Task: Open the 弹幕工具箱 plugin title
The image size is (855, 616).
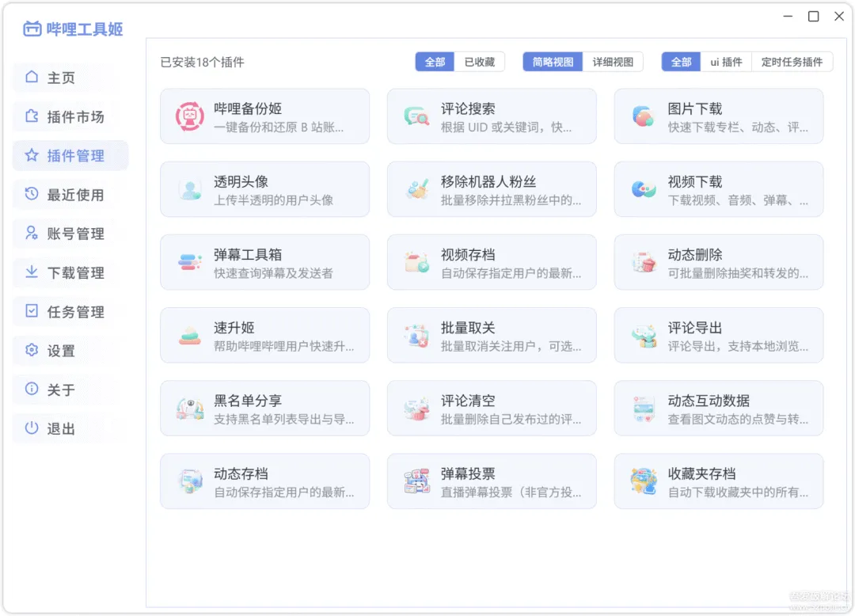Action: pos(248,255)
